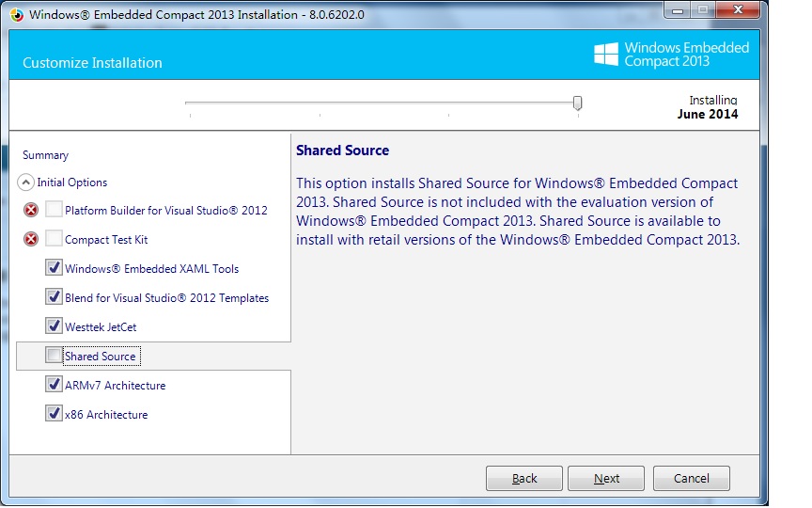Viewport: 812px width, 508px height.
Task: Click the Westtek JetCet label
Action: (101, 327)
